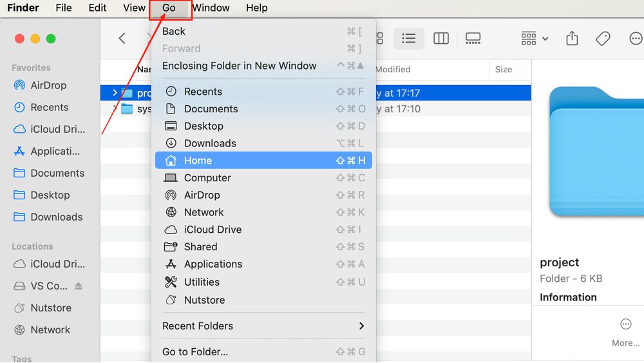The image size is (644, 363).
Task: Switch to gallery view icon
Action: 473,39
